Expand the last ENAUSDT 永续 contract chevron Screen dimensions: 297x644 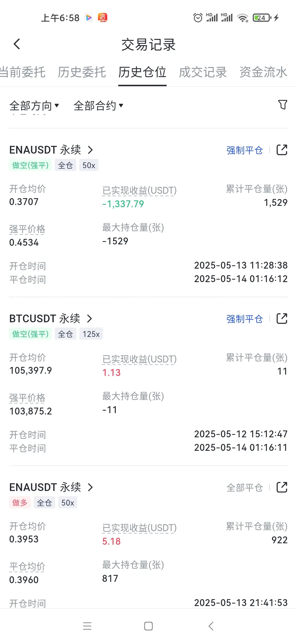[90, 487]
